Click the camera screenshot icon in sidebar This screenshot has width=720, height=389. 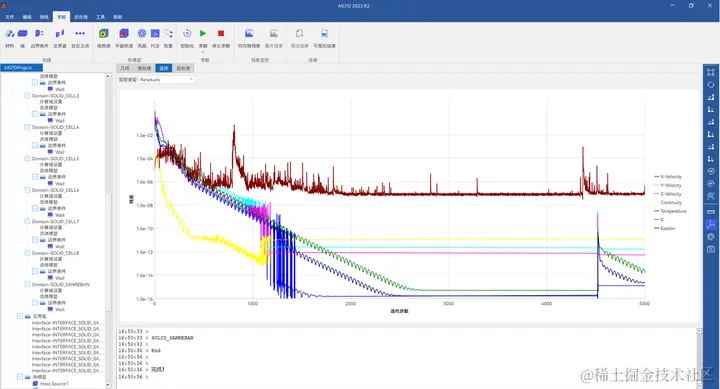coord(711,249)
